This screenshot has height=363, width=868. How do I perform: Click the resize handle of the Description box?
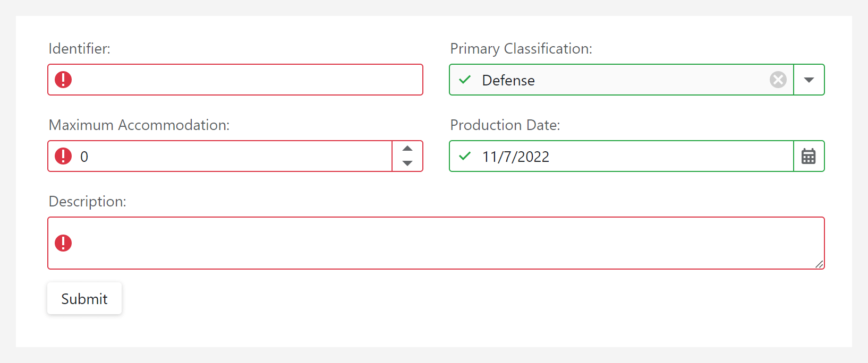819,265
